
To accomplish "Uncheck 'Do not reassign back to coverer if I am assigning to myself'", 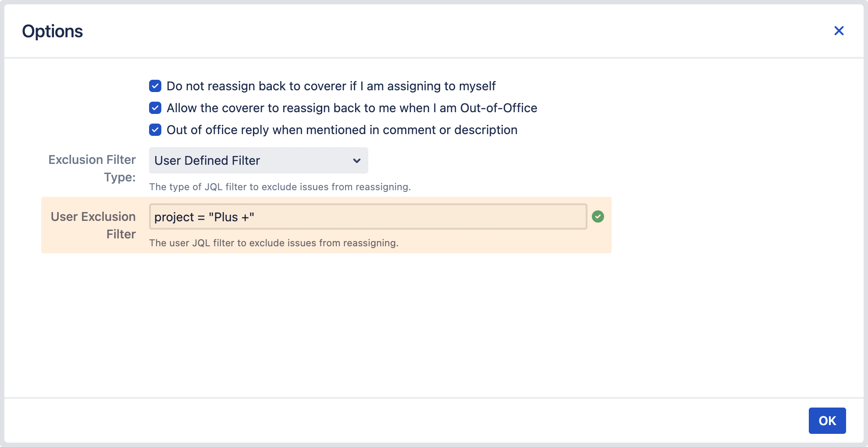I will tap(155, 86).
